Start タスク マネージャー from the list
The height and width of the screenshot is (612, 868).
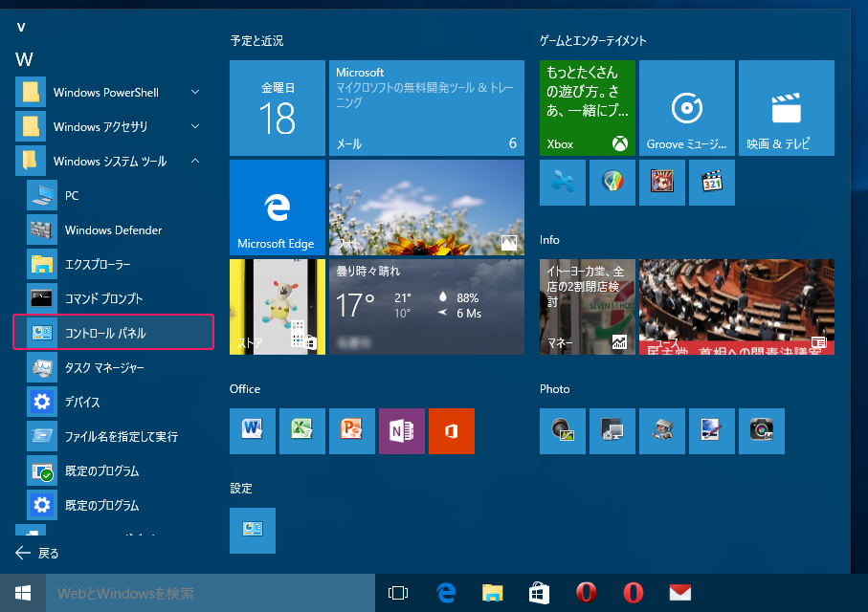pos(114,367)
